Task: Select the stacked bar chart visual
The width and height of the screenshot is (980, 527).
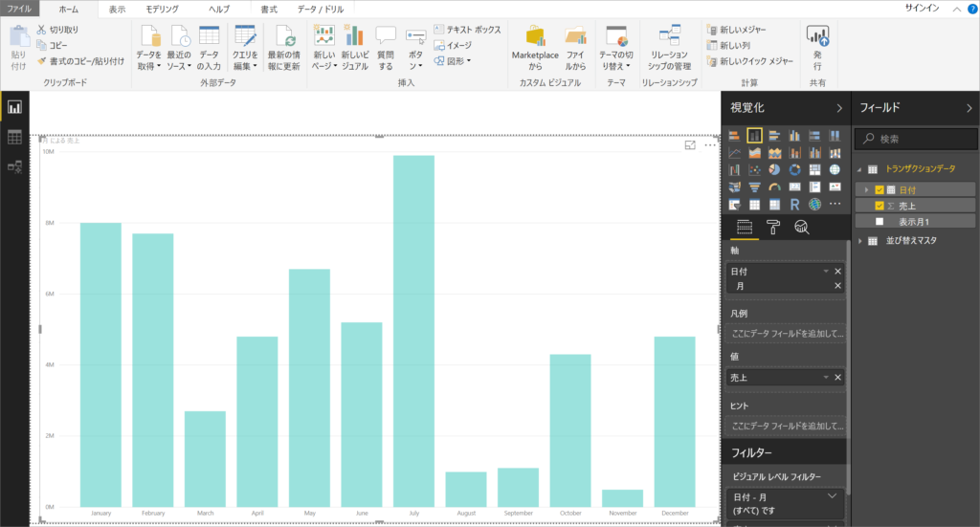Action: pos(734,136)
